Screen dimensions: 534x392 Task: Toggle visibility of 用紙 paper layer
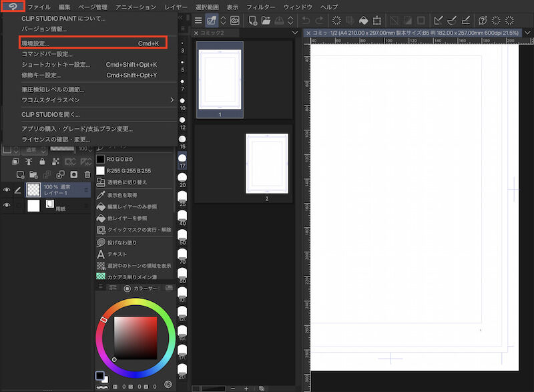click(x=7, y=205)
